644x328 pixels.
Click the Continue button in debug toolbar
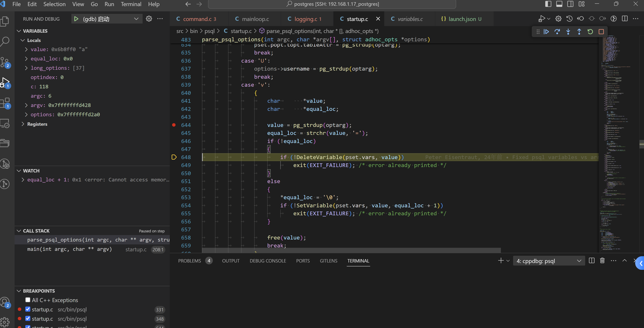coord(546,32)
